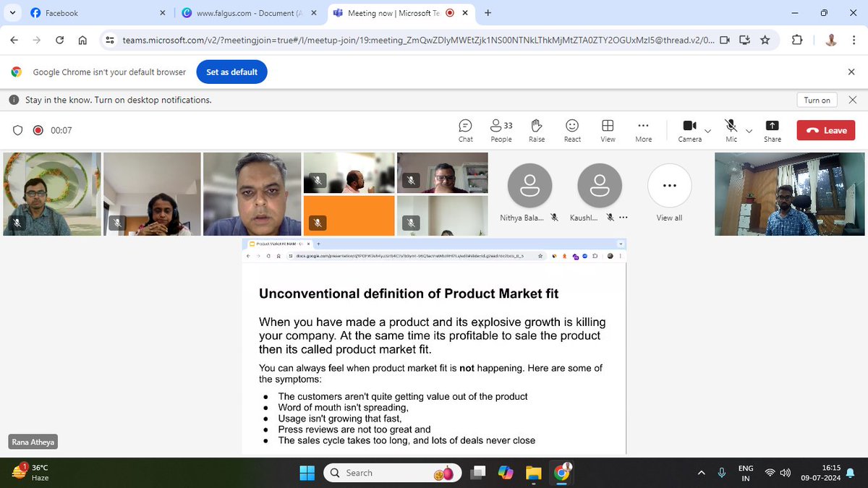Click Set as default browser button

click(x=231, y=72)
